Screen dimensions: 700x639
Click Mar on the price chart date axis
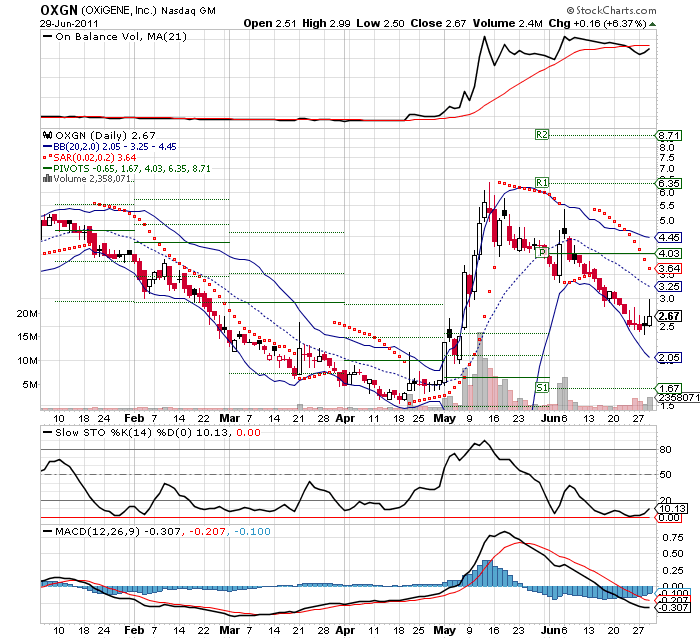[x=229, y=418]
